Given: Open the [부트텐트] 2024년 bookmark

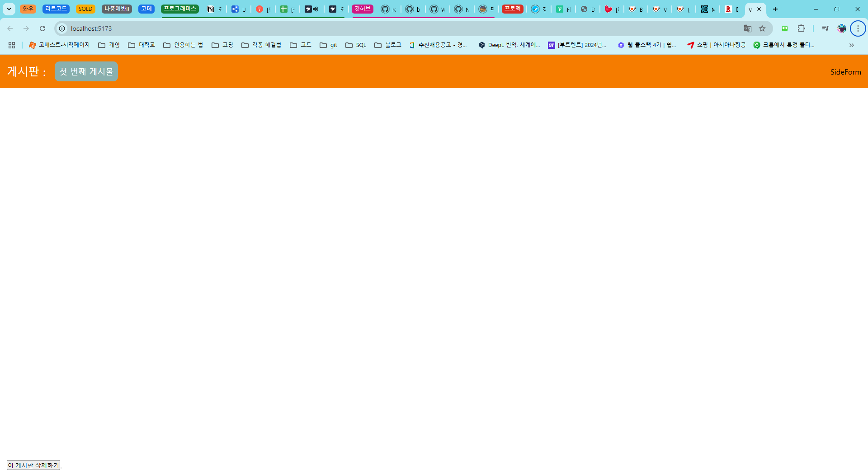Looking at the screenshot, I should 577,45.
